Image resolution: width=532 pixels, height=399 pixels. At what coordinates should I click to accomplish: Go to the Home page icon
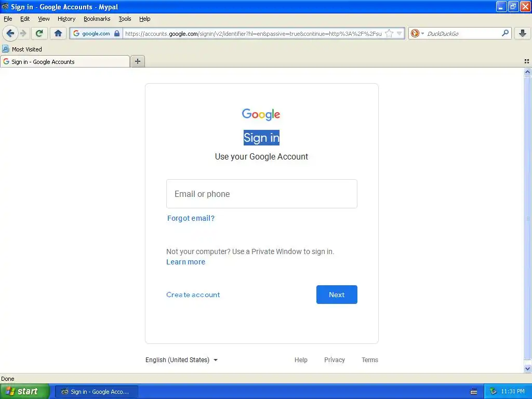[x=58, y=33]
